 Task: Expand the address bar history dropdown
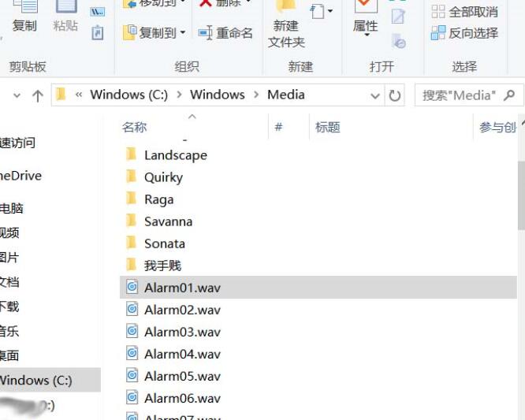[x=375, y=95]
